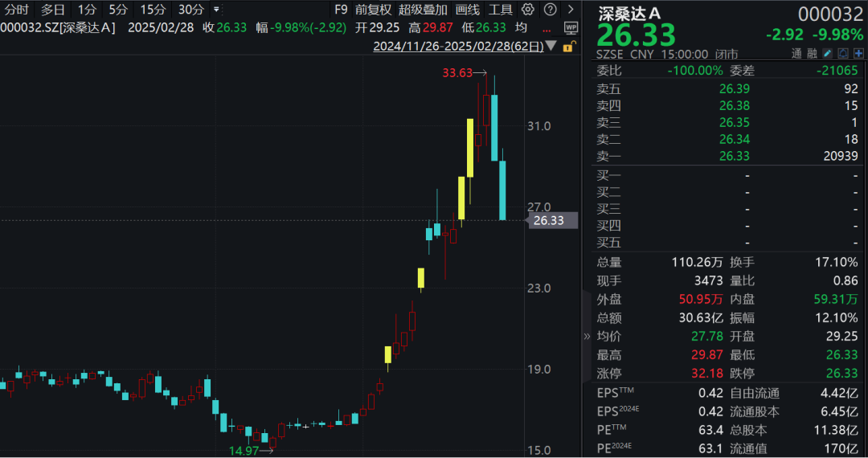868x458 pixels.
Task: Click the 31.0 price axis label
Action: click(538, 126)
